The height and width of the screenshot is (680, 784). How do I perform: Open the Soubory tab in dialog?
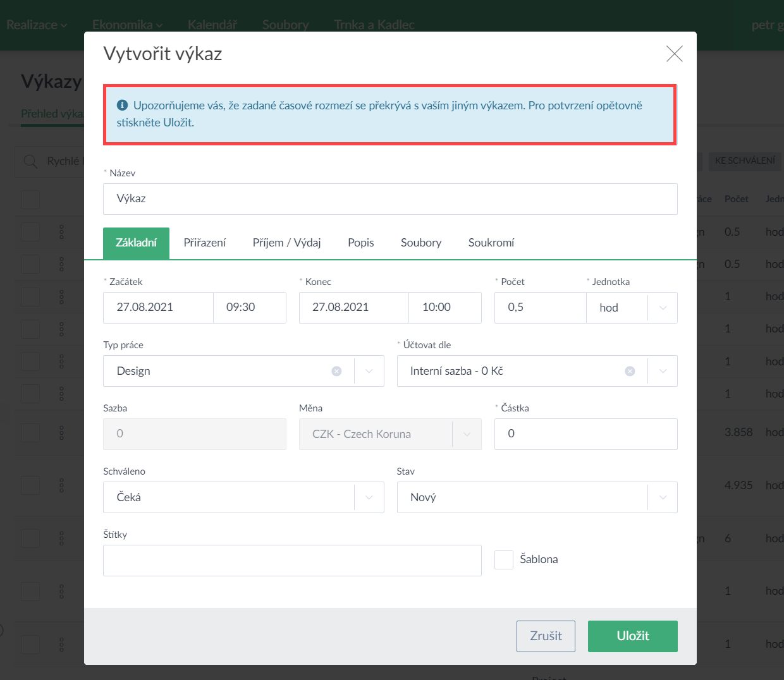420,243
